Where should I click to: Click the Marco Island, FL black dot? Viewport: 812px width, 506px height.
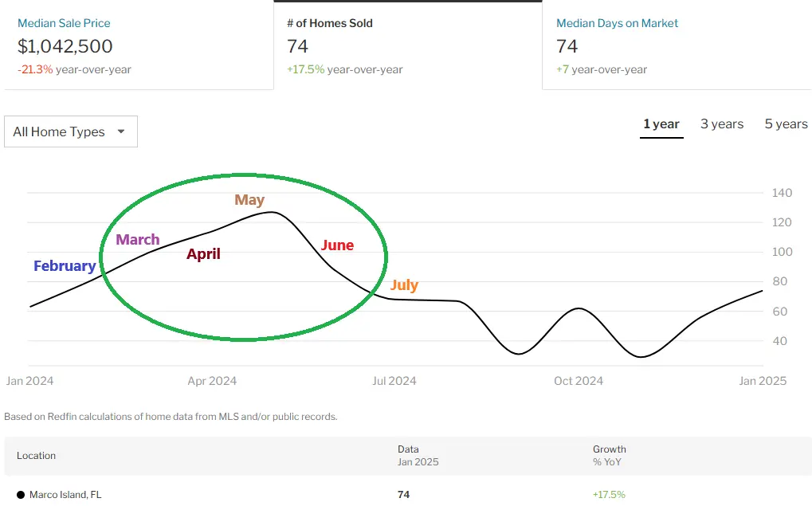pyautogui.click(x=21, y=495)
